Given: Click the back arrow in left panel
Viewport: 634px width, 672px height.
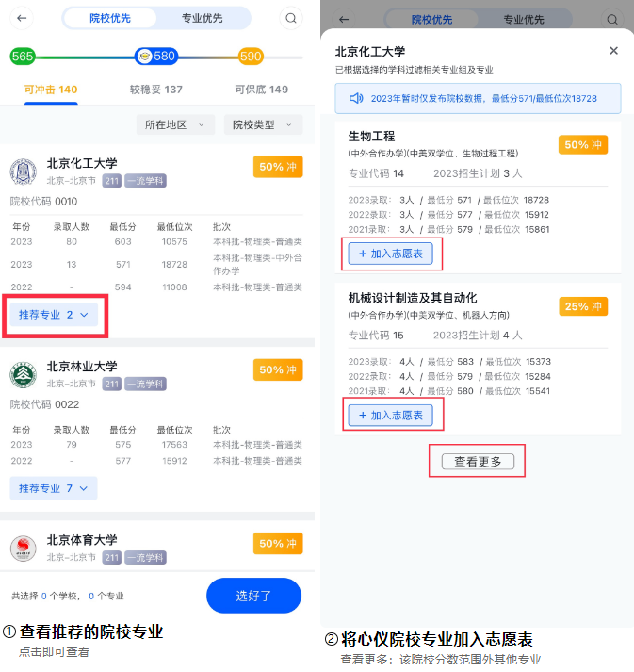Looking at the screenshot, I should click(x=22, y=18).
